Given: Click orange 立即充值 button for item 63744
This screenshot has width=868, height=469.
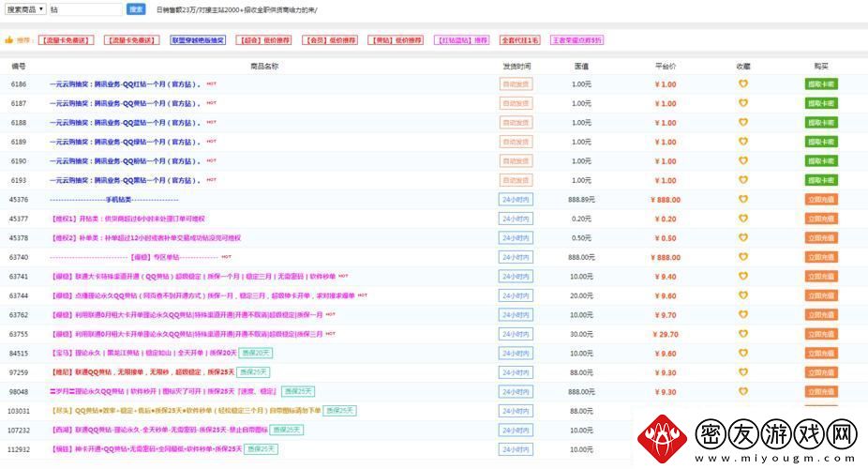Looking at the screenshot, I should coord(821,295).
